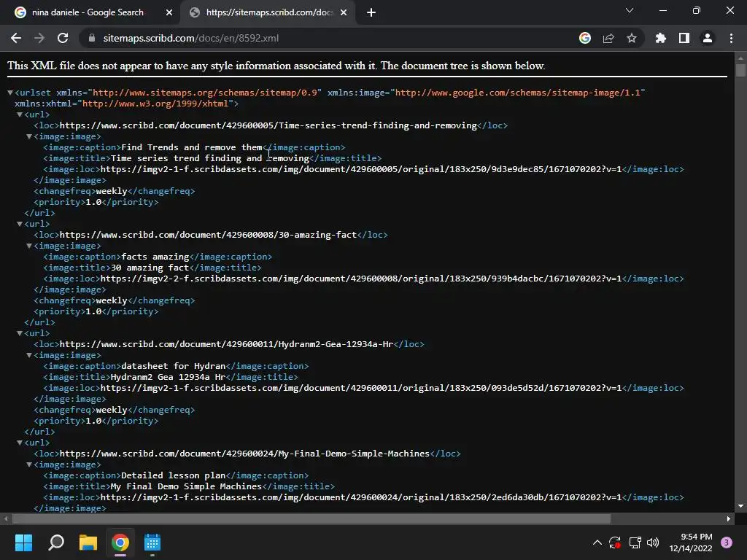Screen dimensions: 747x560
Task: Click the vertical scrollbar down arrow
Action: 740,506
